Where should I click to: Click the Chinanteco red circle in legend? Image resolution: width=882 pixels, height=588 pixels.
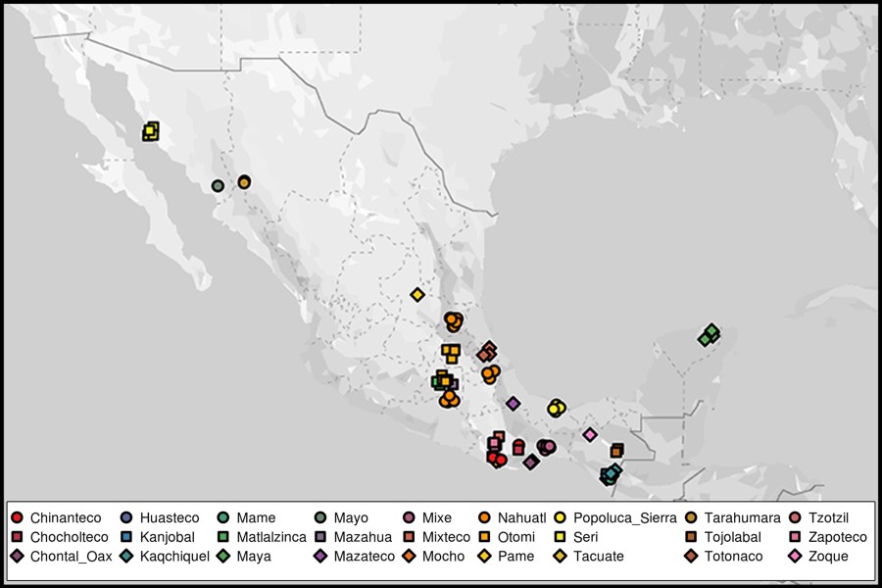[x=17, y=517]
